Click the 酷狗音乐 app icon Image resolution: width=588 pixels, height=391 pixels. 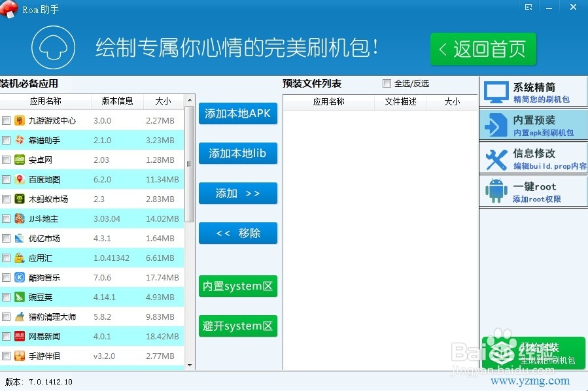tap(20, 277)
